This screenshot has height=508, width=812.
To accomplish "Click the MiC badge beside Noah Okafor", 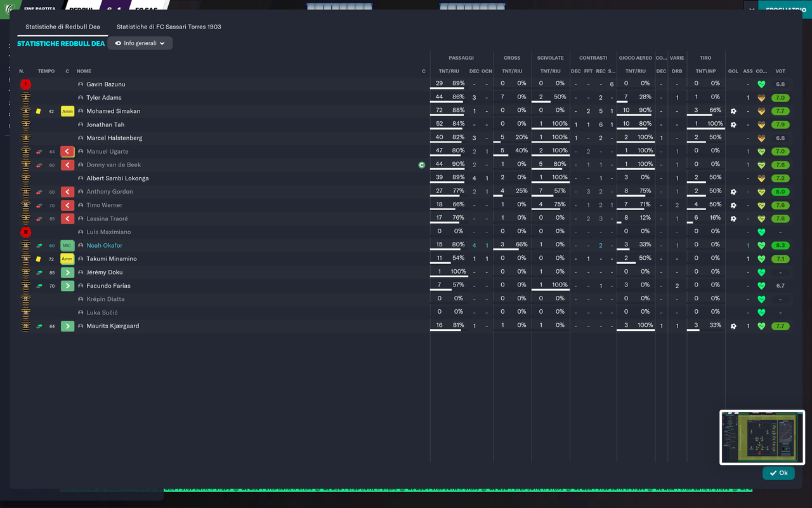I will tap(67, 246).
